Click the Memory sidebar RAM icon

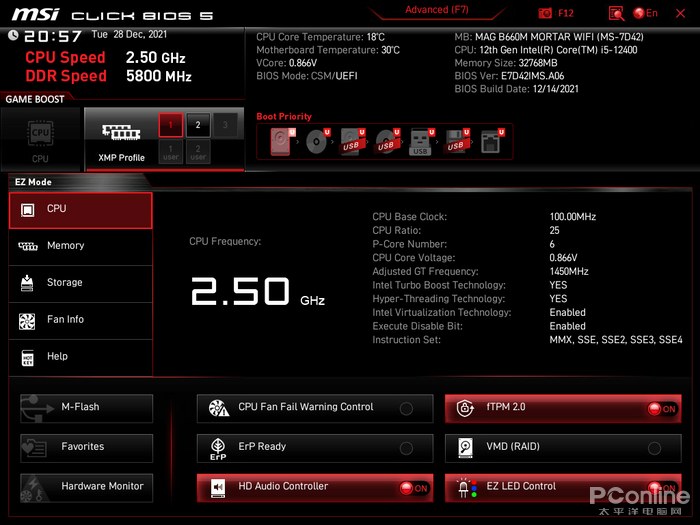click(x=27, y=246)
